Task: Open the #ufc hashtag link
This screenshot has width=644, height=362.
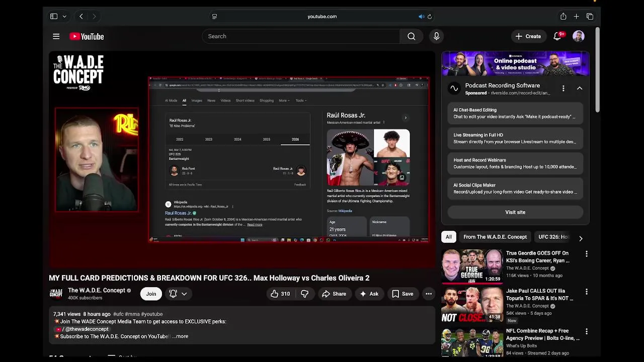Action: tap(119, 314)
